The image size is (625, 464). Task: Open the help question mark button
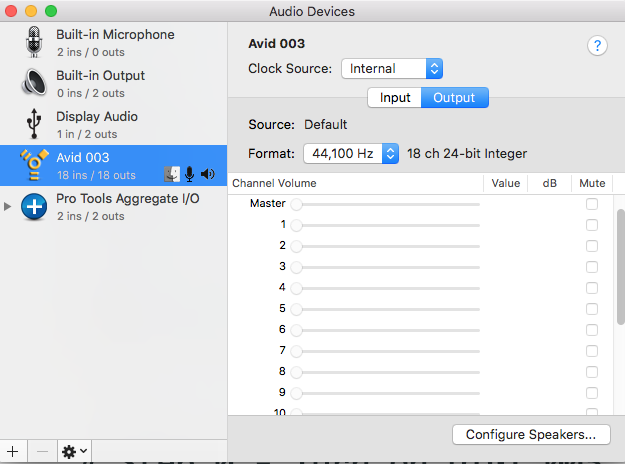[597, 46]
